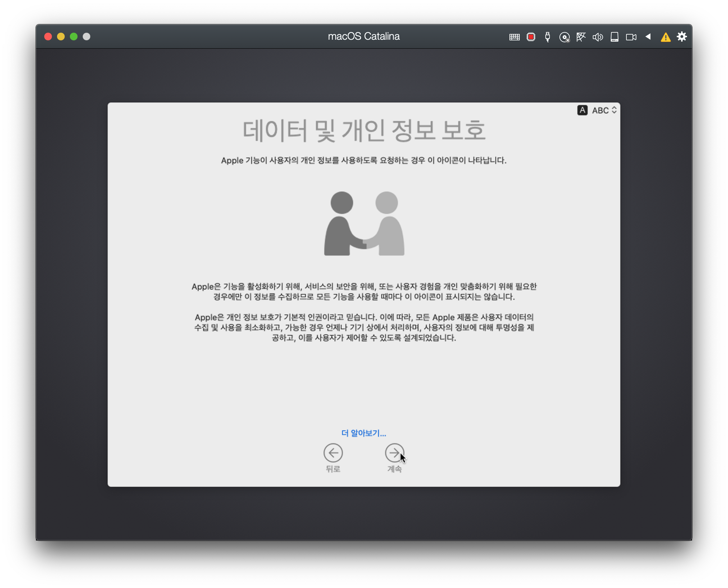Open the network spiderweb icon
Image resolution: width=728 pixels, height=588 pixels.
[x=581, y=37]
